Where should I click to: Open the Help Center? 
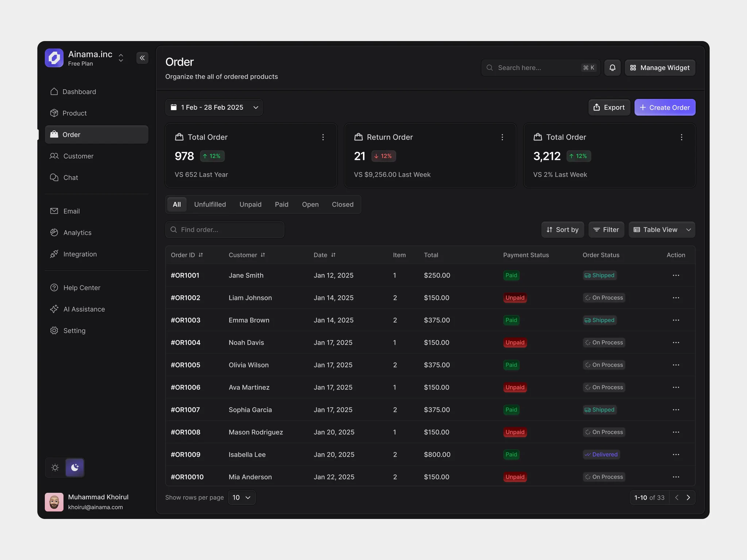coord(97,288)
